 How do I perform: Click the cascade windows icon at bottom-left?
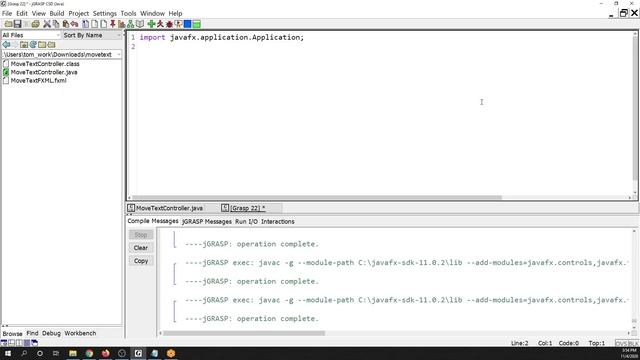click(34, 343)
